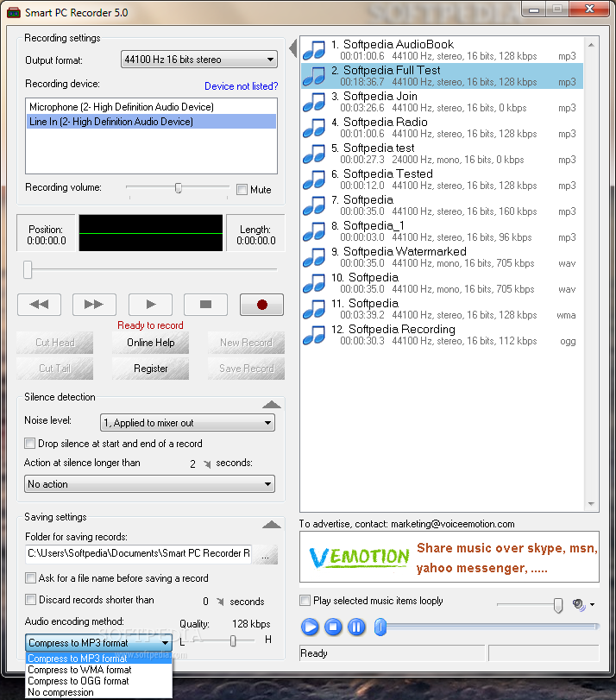
Task: Click the second Softpedia wav track
Action: click(x=442, y=283)
